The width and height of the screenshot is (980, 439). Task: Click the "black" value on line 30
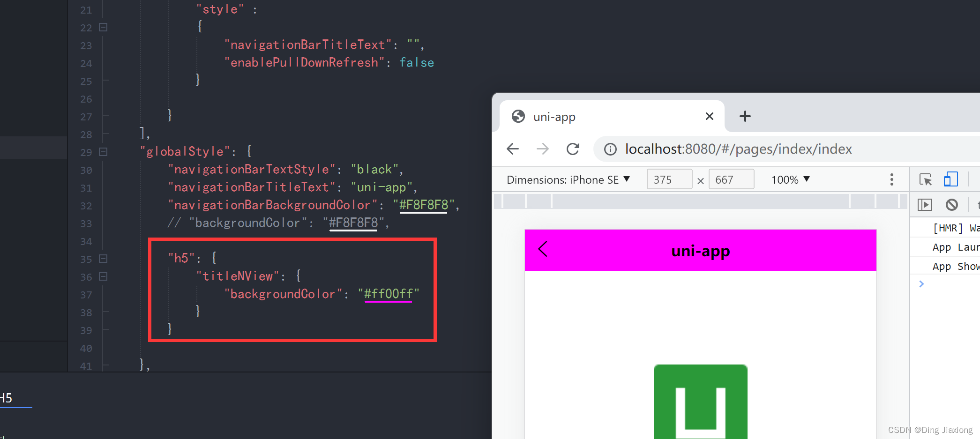[375, 170]
